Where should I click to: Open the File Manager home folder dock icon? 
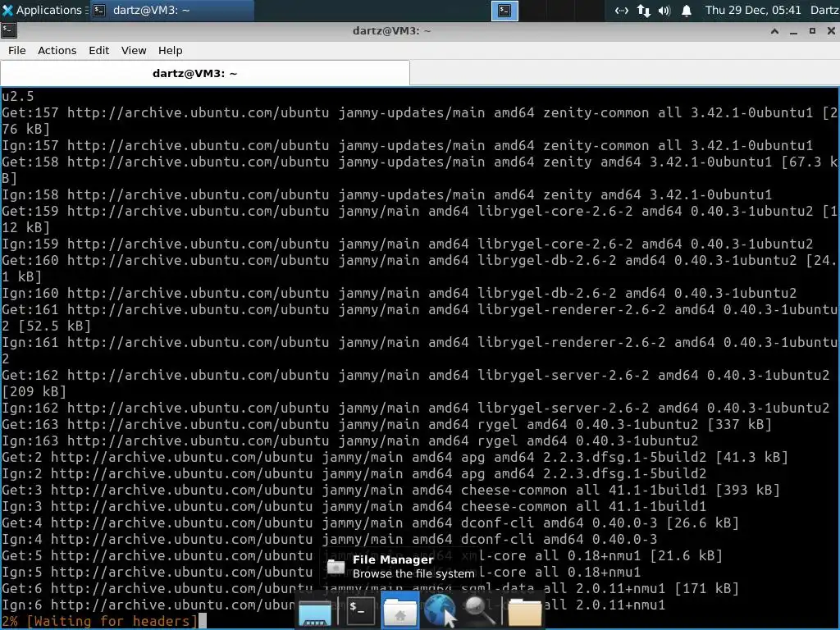pyautogui.click(x=399, y=612)
